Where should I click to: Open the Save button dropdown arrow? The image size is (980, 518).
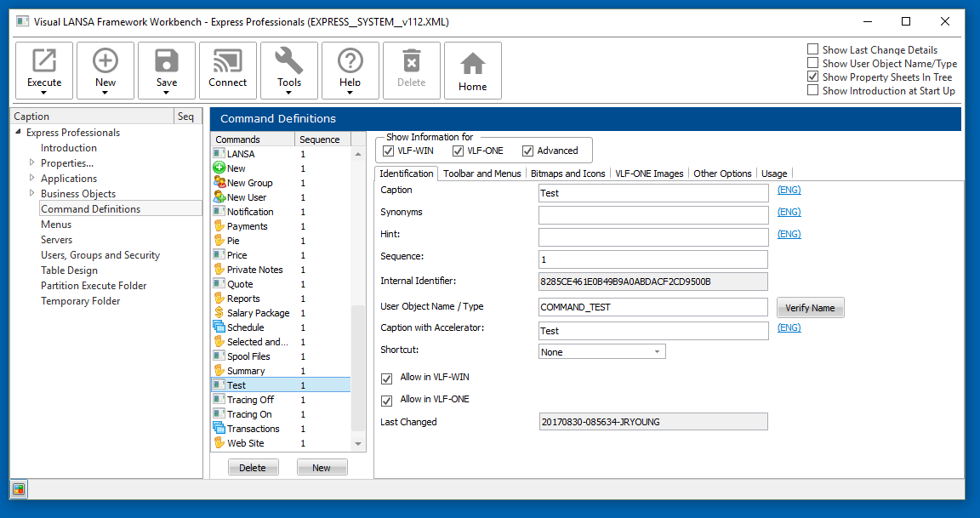[x=166, y=93]
